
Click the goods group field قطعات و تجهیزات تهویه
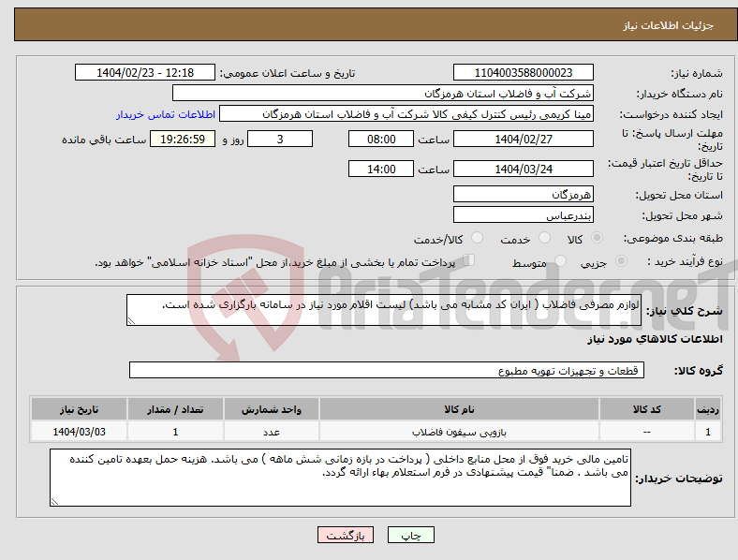coord(387,370)
